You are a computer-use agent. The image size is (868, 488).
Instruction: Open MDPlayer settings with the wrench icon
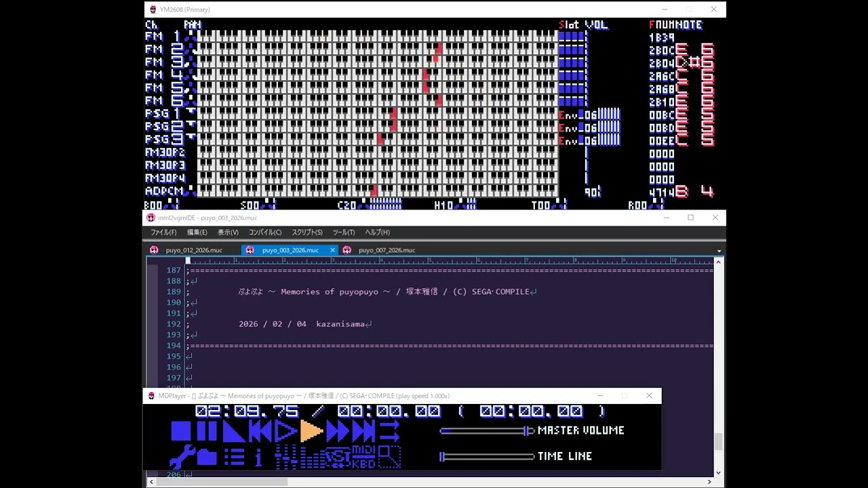coord(181,457)
